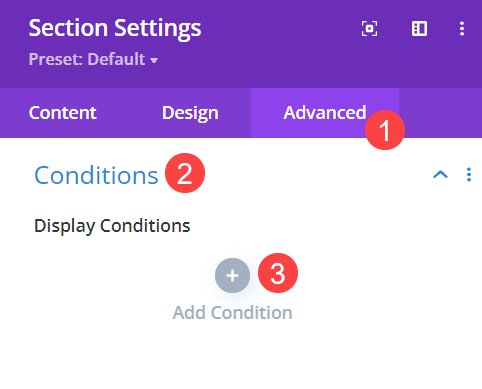Click empty tab strip beside Advanced tab
The image size is (482, 389).
[x=440, y=113]
